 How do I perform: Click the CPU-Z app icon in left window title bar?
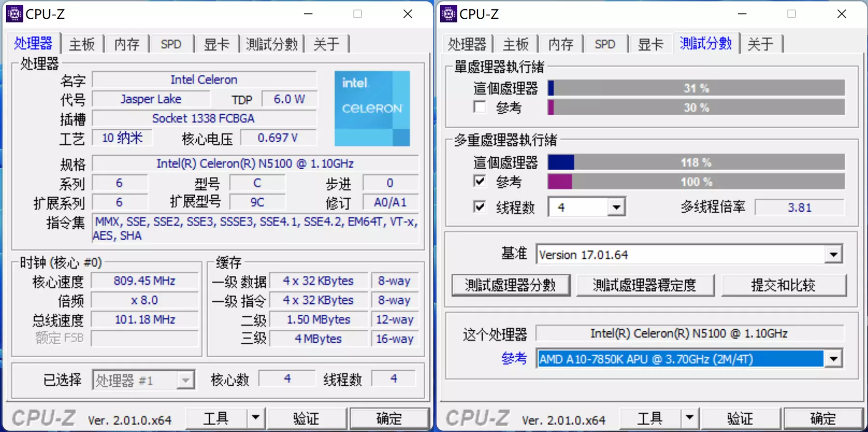coord(14,14)
